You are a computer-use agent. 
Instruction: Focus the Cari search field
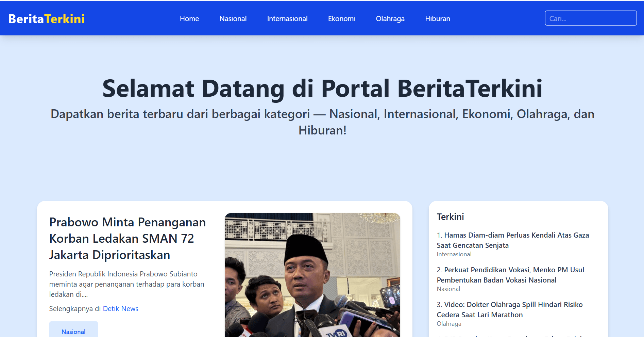591,18
